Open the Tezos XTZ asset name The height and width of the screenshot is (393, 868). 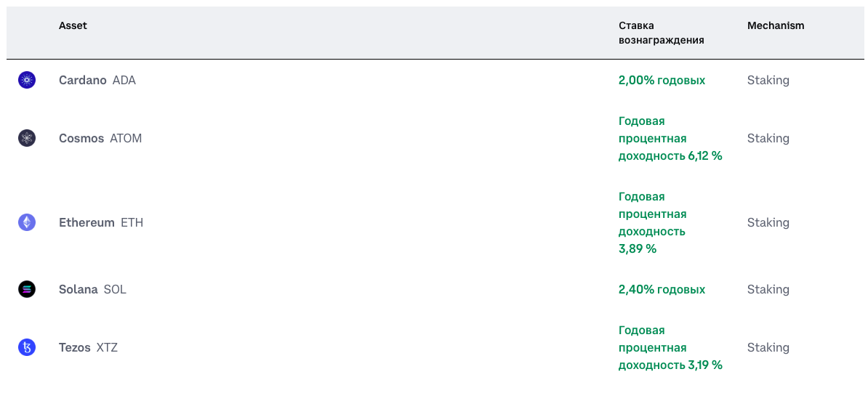(89, 348)
